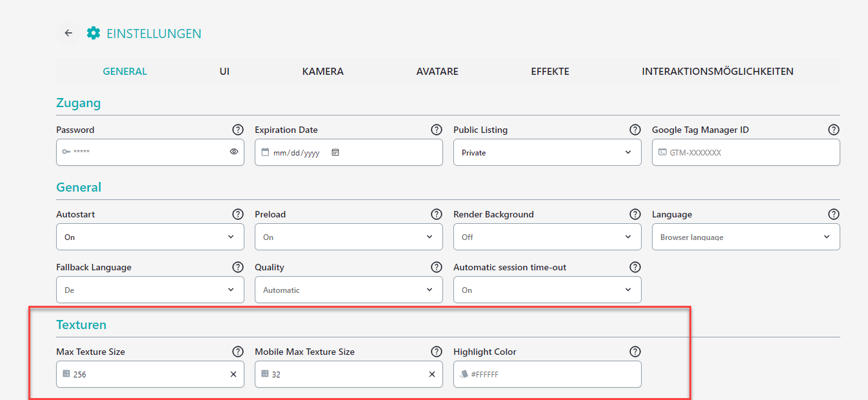The width and height of the screenshot is (868, 400).
Task: Open the Automatic session time-out dropdown
Action: click(x=547, y=290)
